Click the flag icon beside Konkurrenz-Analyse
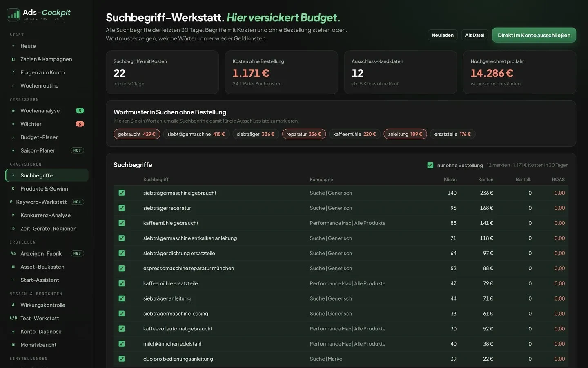Image resolution: width=588 pixels, height=368 pixels. point(13,215)
